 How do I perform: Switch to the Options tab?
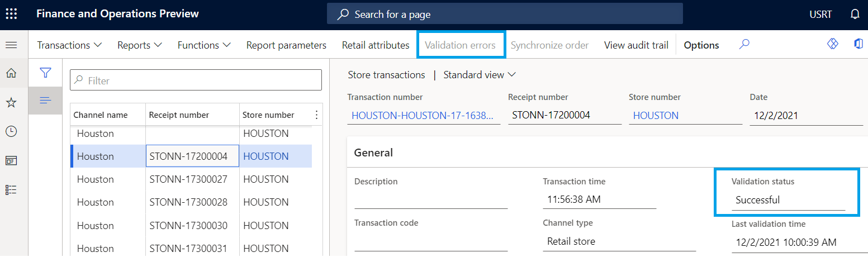(x=701, y=45)
